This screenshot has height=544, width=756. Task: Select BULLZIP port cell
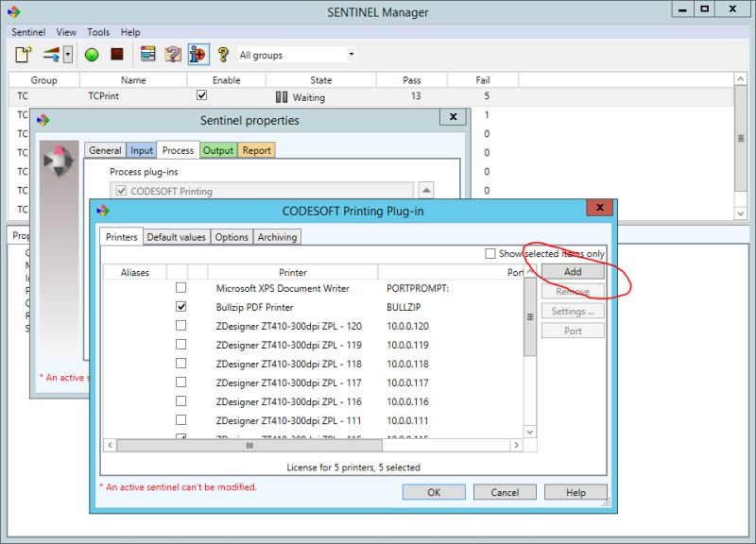(x=404, y=307)
